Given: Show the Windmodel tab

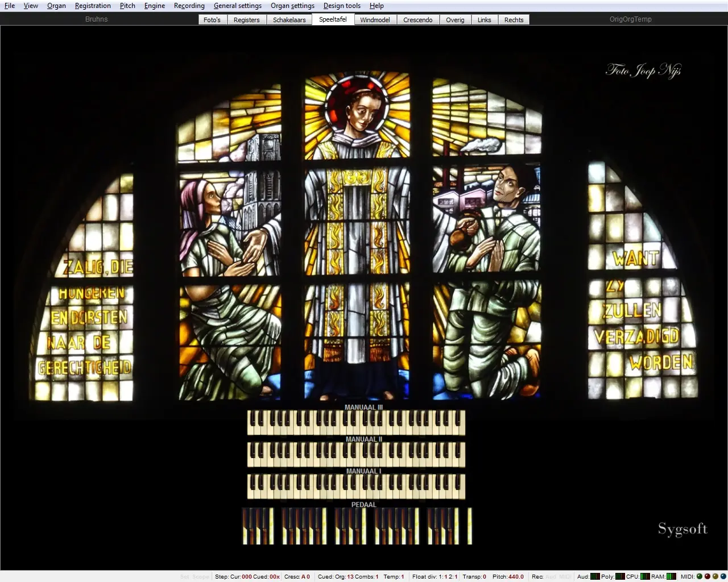Looking at the screenshot, I should coord(375,20).
